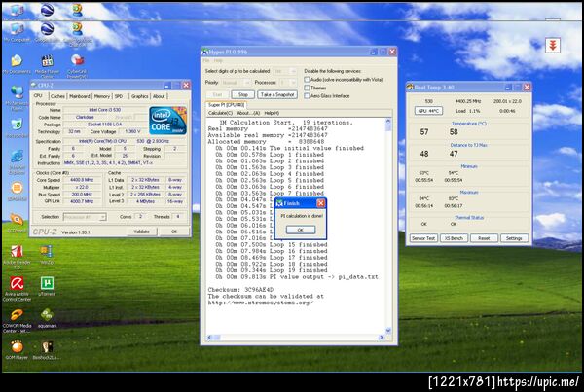
Task: Click the CPU-Z title bar icon
Action: [x=33, y=86]
